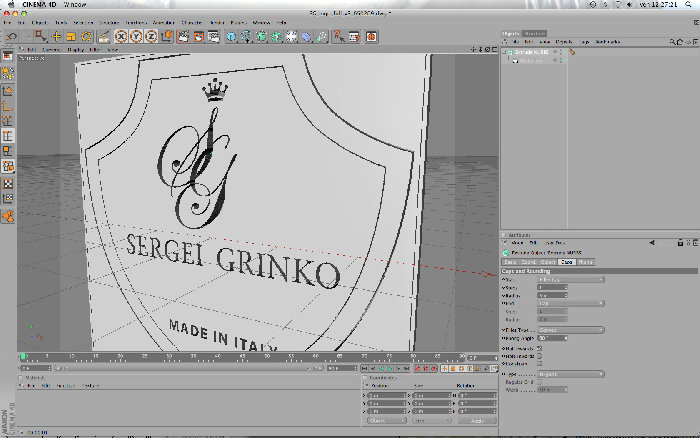This screenshot has height=438, width=700.
Task: Switch to the Structure manager tab
Action: click(x=534, y=33)
